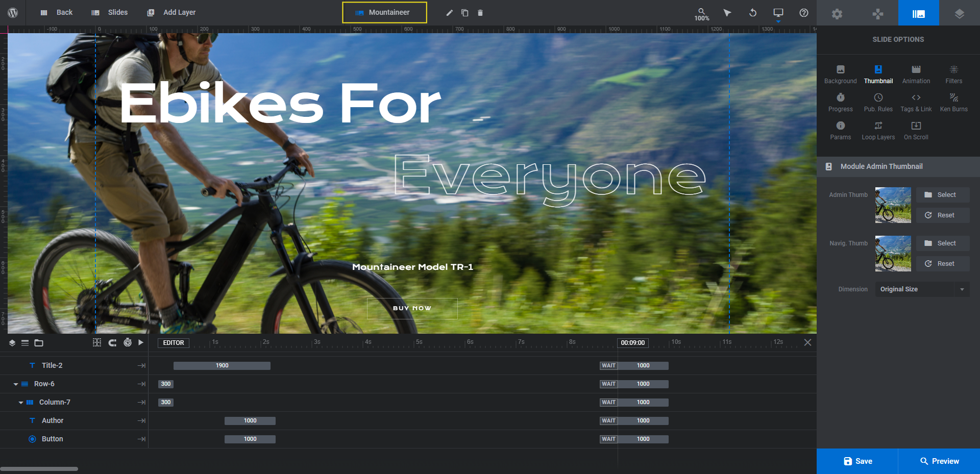
Task: Open Progress slide settings
Action: pyautogui.click(x=841, y=103)
